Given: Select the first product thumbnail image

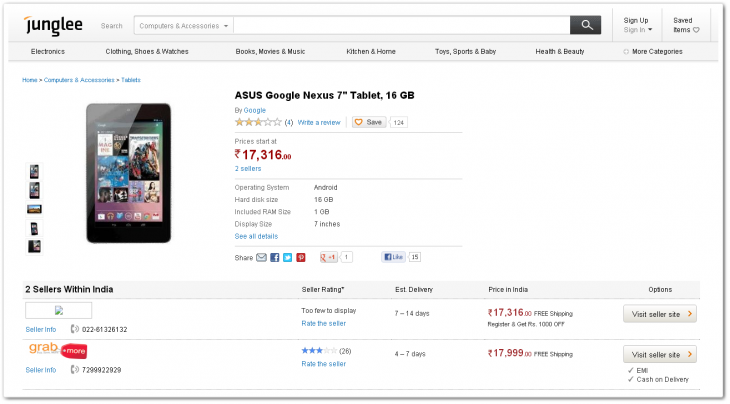Looking at the screenshot, I should click(x=34, y=171).
